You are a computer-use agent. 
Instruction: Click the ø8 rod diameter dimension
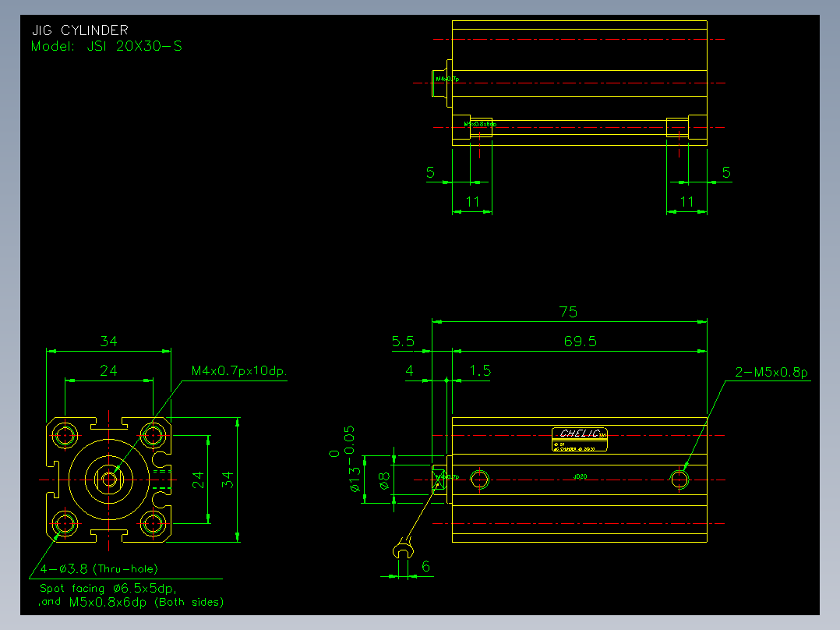pyautogui.click(x=384, y=481)
